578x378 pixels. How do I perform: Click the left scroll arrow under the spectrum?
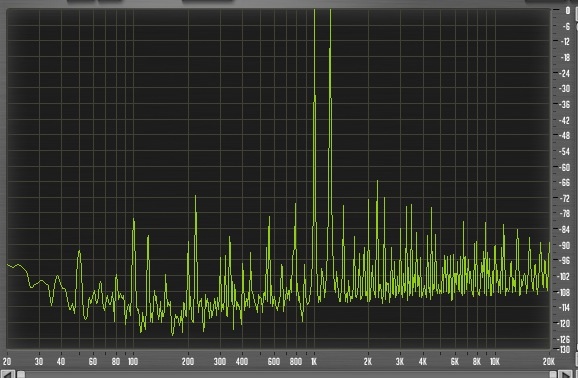(x=7, y=374)
